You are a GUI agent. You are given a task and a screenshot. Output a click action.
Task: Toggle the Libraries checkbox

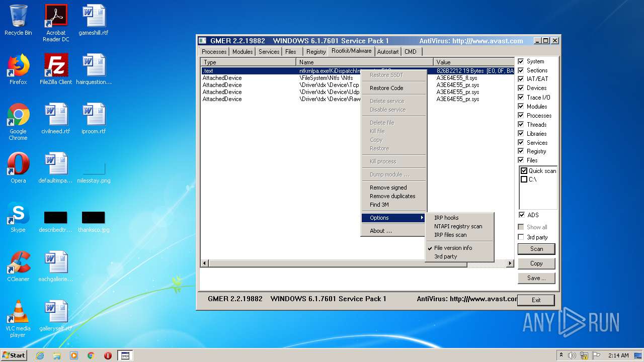tap(521, 134)
